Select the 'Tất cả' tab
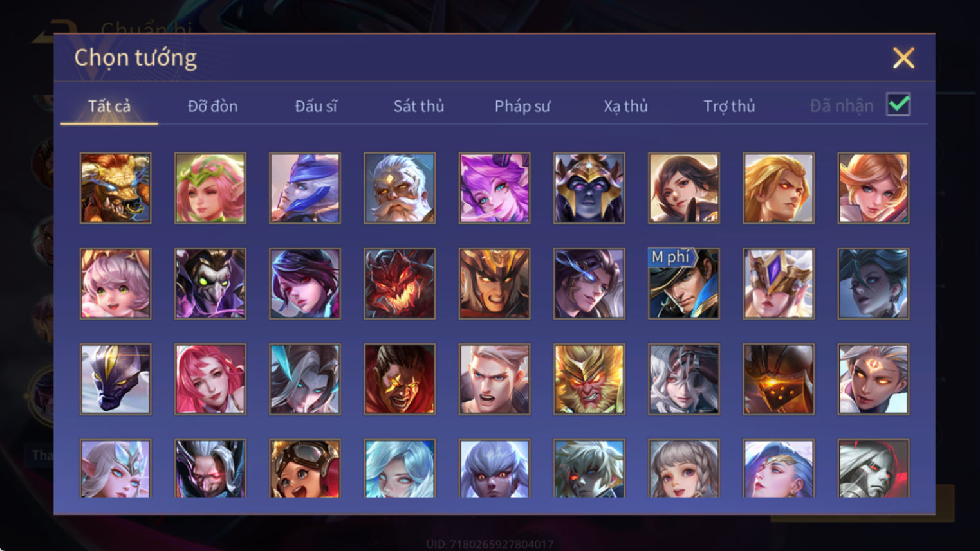Viewport: 980px width, 551px height. (x=109, y=106)
